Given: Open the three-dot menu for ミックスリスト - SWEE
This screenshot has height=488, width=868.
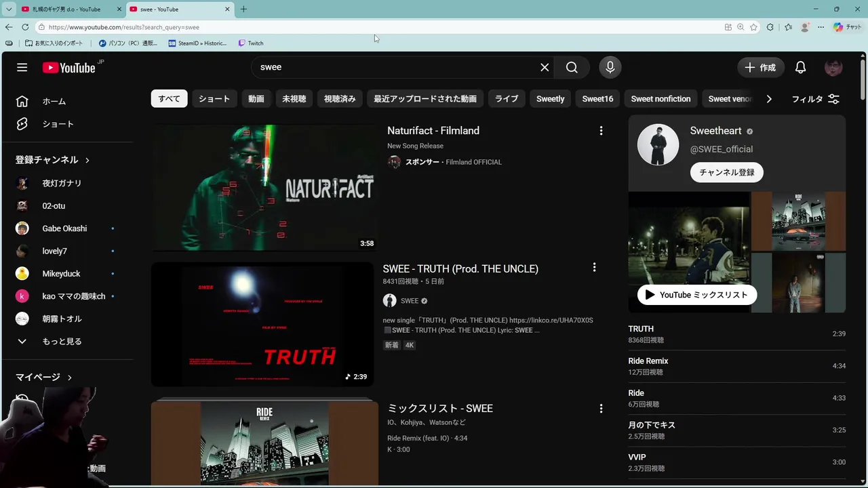Looking at the screenshot, I should coord(601,409).
